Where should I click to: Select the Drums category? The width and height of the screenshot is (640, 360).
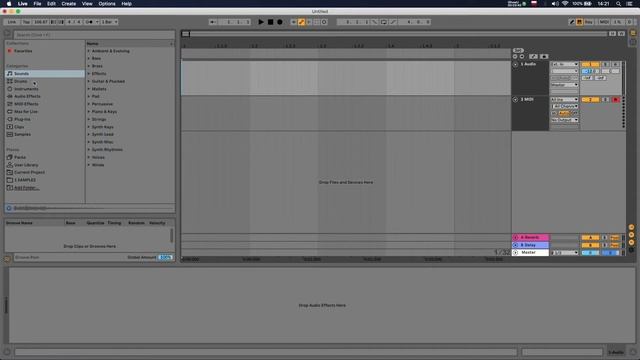21,81
